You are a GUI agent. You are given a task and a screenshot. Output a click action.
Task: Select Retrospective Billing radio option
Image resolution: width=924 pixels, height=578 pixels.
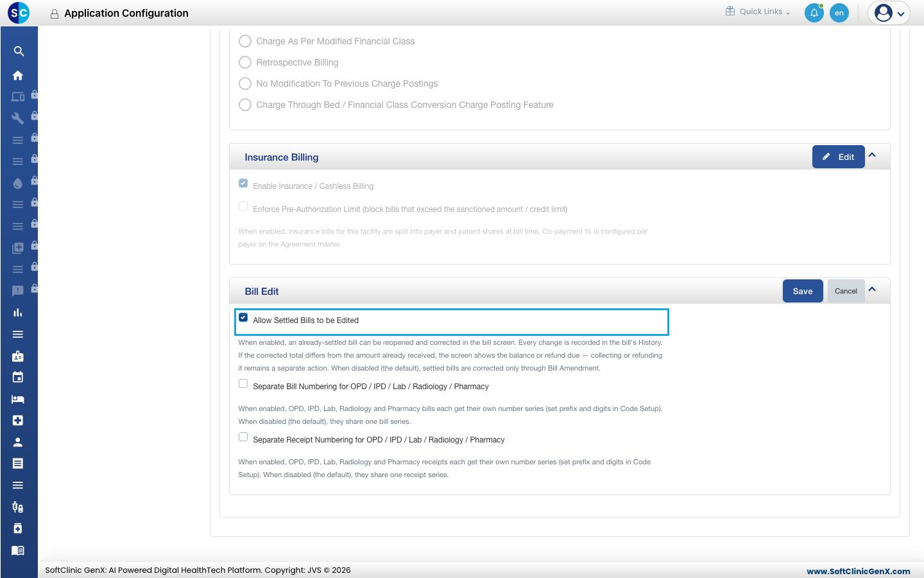245,62
